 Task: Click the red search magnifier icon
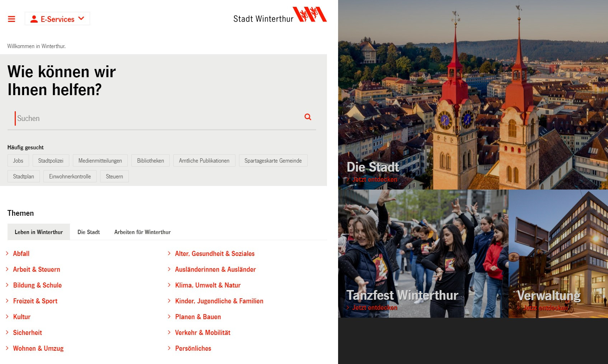pyautogui.click(x=308, y=117)
